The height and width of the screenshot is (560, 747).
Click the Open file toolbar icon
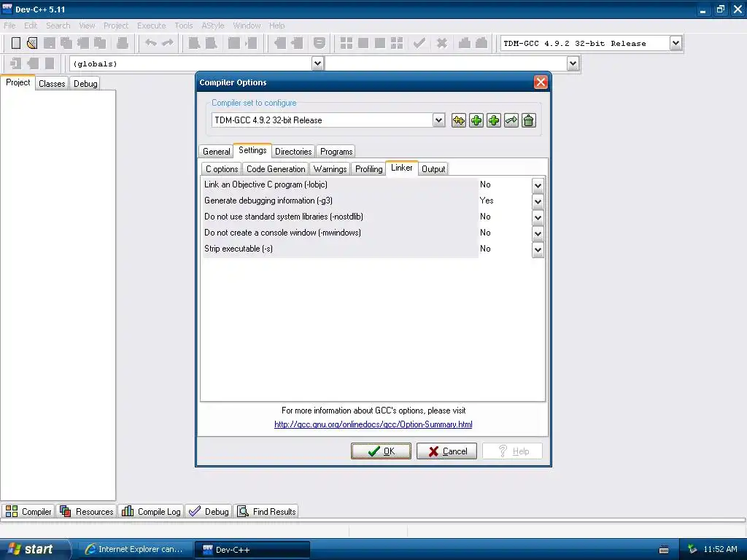pyautogui.click(x=32, y=43)
